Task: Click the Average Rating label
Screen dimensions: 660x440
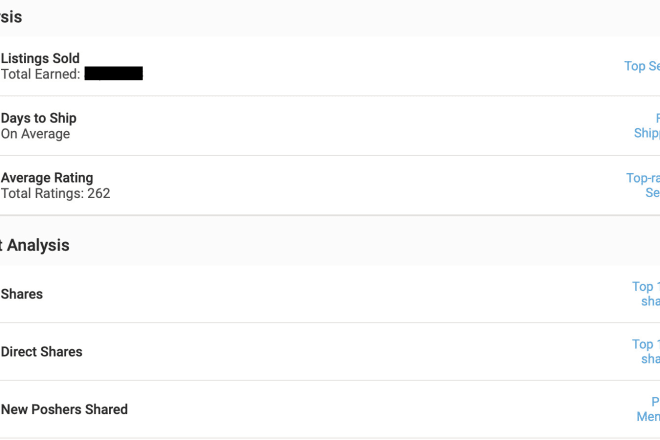Action: coord(47,178)
